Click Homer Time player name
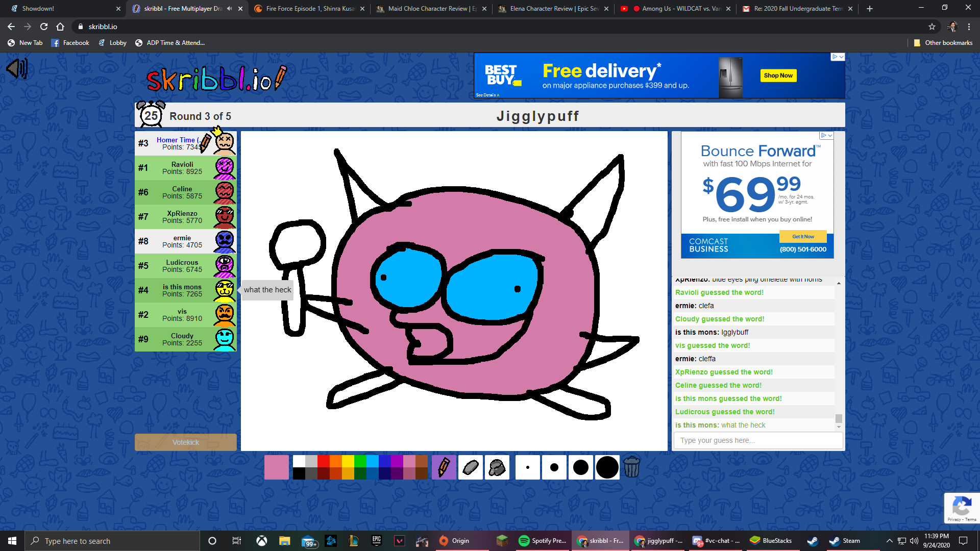This screenshot has width=980, height=551. [x=178, y=140]
